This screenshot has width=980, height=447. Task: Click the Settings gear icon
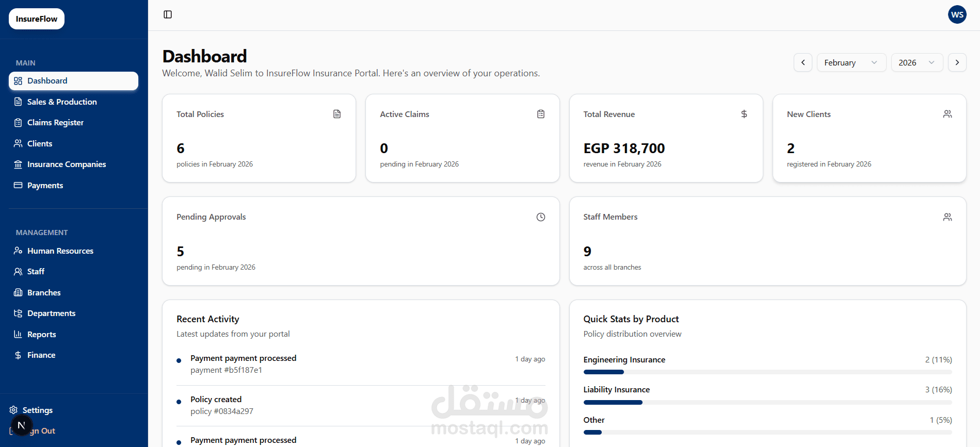point(13,410)
